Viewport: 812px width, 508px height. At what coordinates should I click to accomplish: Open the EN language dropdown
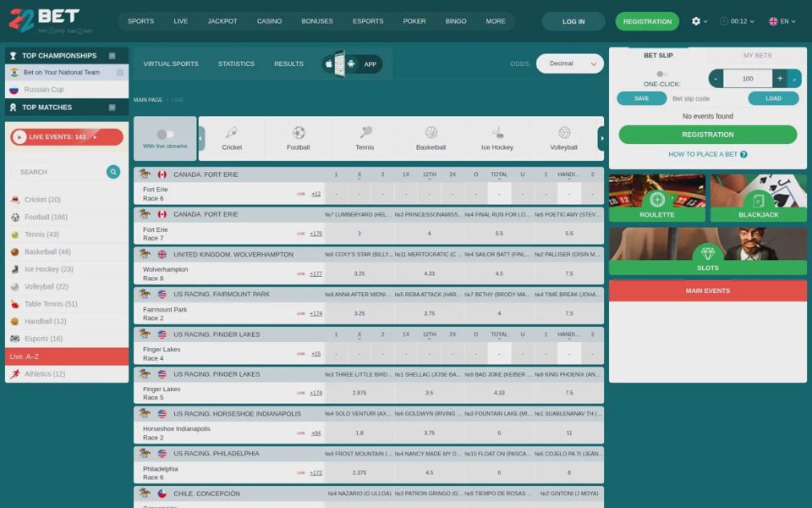coord(782,21)
